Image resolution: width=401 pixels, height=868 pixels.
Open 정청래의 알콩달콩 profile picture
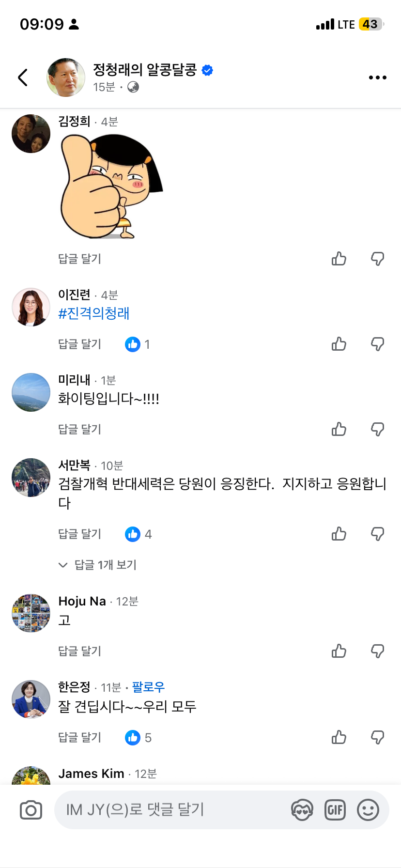tap(66, 77)
